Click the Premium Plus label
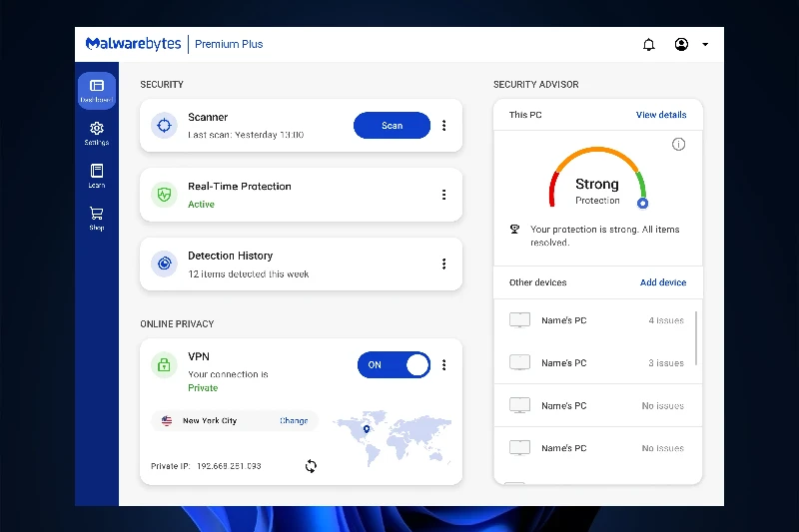 [x=229, y=44]
